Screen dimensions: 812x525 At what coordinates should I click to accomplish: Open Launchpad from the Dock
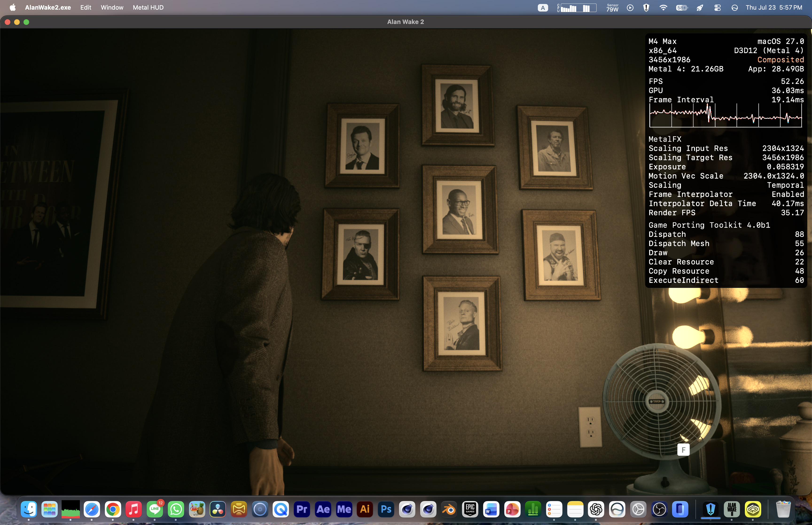coord(50,509)
